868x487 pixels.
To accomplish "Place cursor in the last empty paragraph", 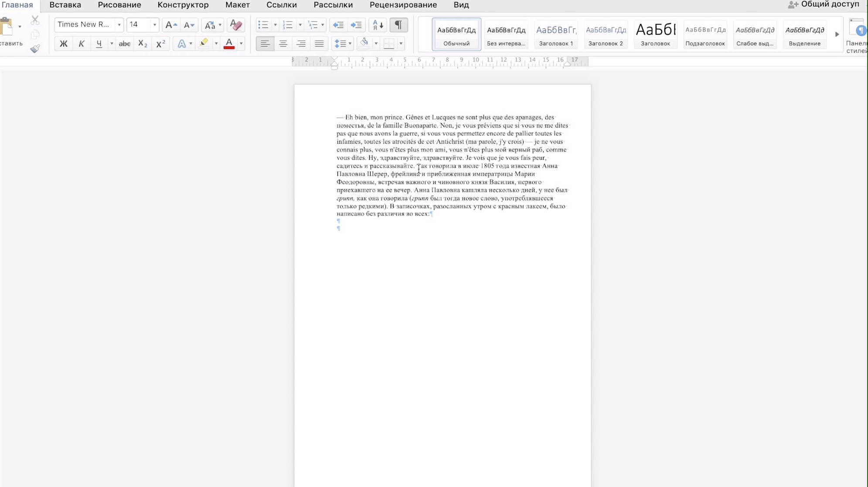I will (x=339, y=228).
